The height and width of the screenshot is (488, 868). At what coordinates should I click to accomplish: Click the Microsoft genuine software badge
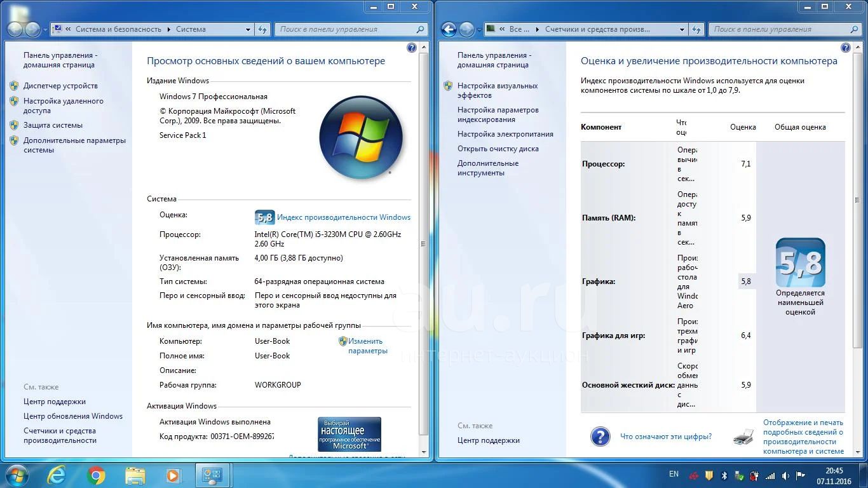pyautogui.click(x=349, y=434)
